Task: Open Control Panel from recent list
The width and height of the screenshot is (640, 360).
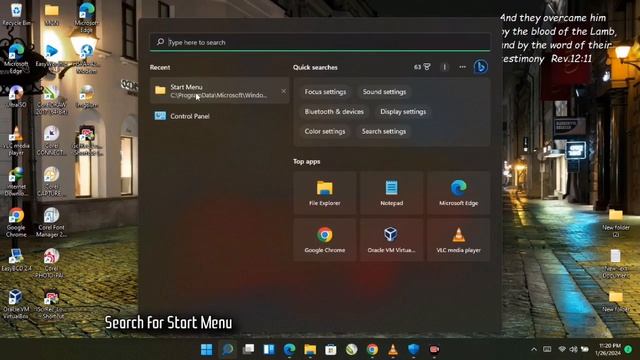Action: pos(219,116)
